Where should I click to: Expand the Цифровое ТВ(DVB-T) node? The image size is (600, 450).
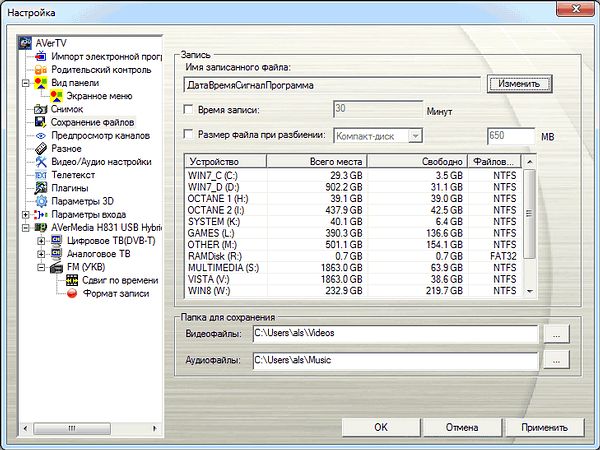pos(41,241)
